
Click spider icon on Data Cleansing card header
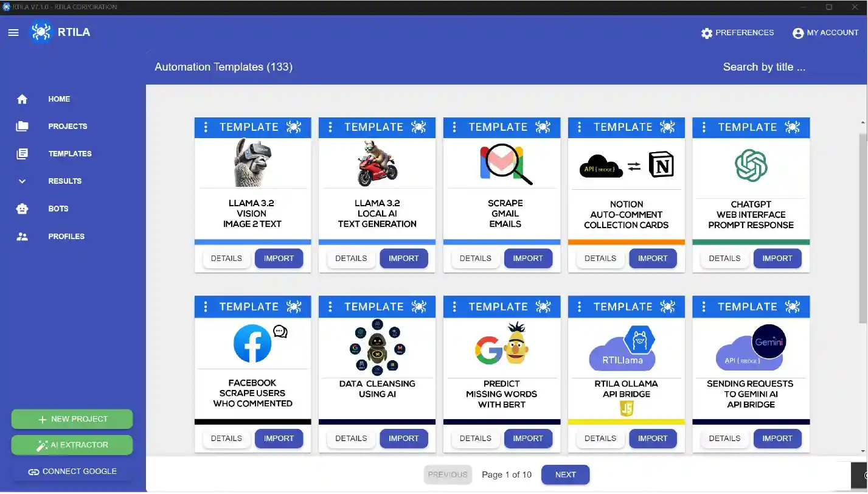[x=418, y=307]
